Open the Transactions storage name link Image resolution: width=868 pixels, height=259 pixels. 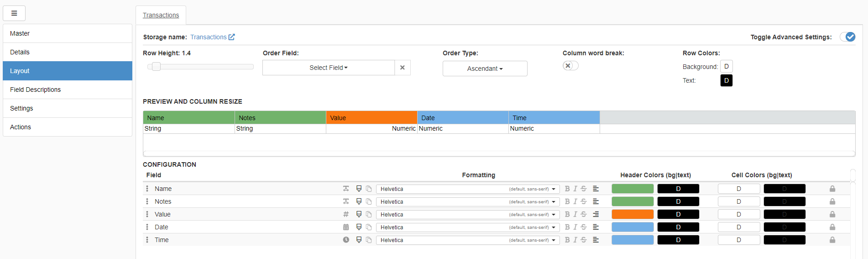coord(209,37)
